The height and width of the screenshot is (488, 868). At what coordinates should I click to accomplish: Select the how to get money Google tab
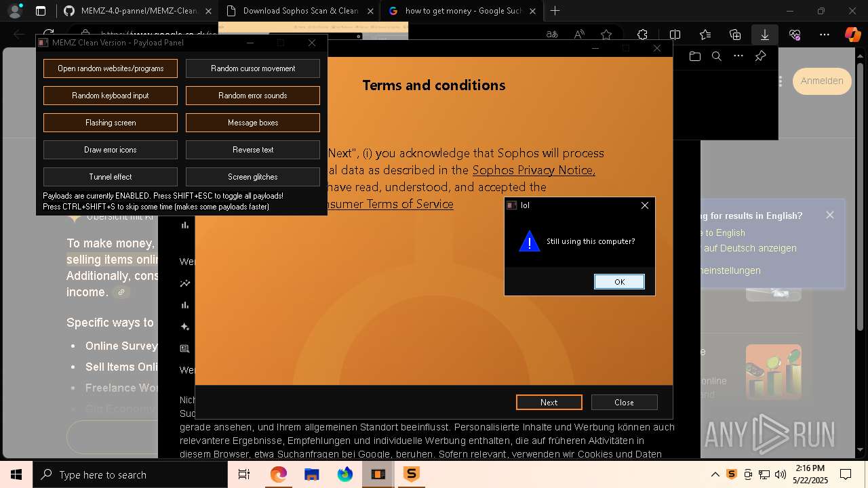462,11
